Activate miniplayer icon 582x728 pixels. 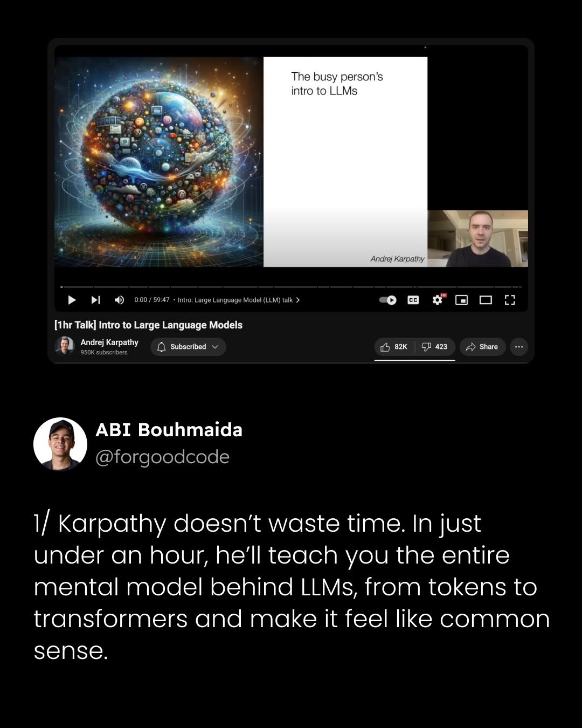[462, 300]
